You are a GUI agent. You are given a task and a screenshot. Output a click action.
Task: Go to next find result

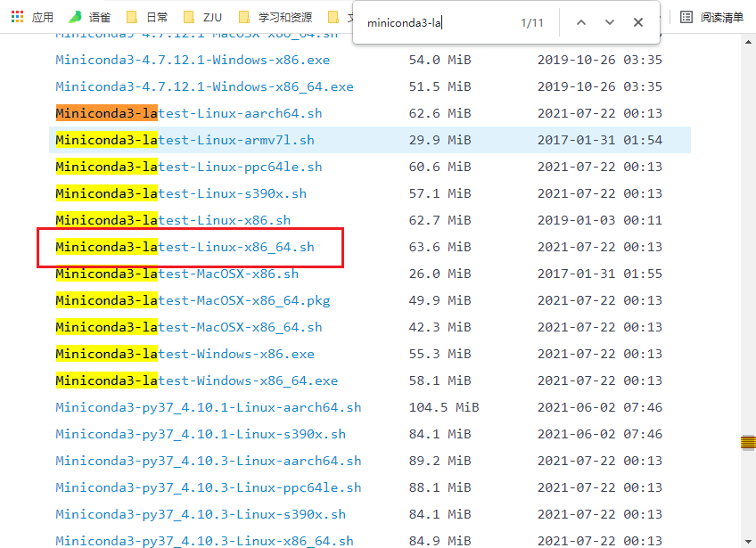[610, 22]
